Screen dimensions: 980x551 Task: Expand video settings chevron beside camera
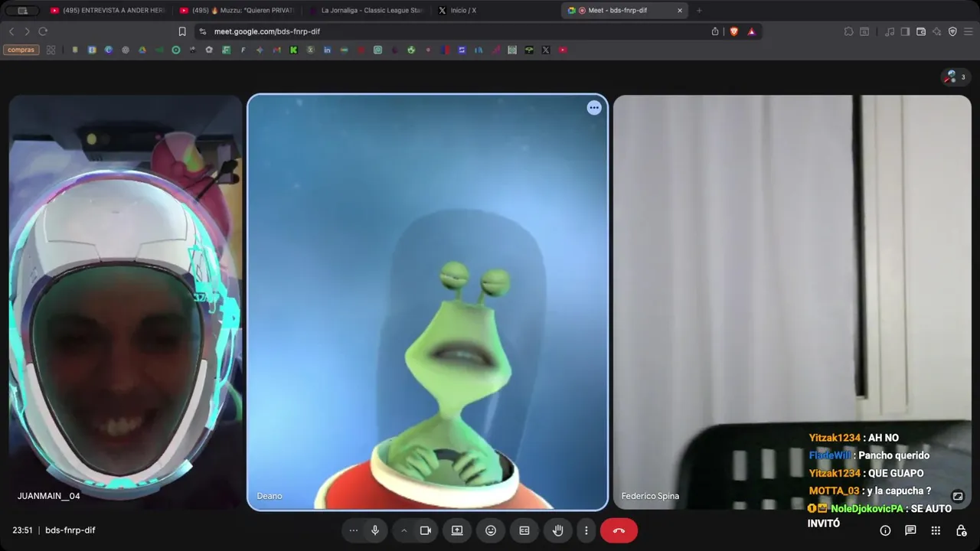tap(404, 530)
